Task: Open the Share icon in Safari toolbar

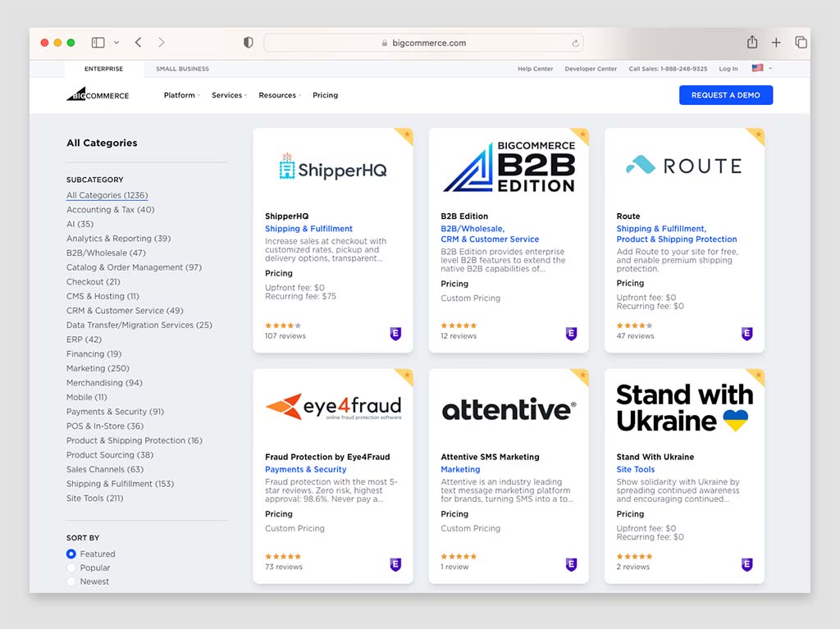Action: click(752, 42)
